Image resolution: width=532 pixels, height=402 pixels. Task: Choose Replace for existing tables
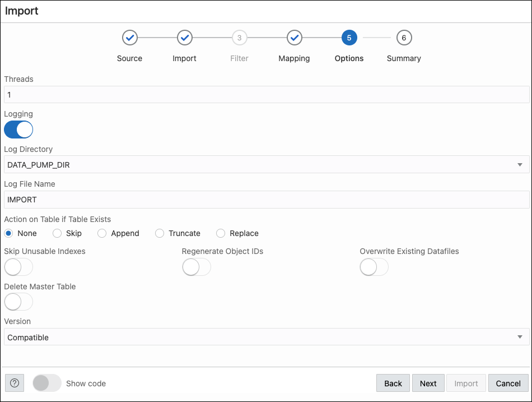[x=221, y=233]
